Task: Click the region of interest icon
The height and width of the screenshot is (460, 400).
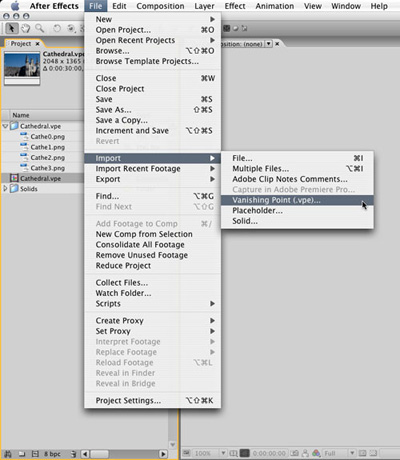Action: 363,453
